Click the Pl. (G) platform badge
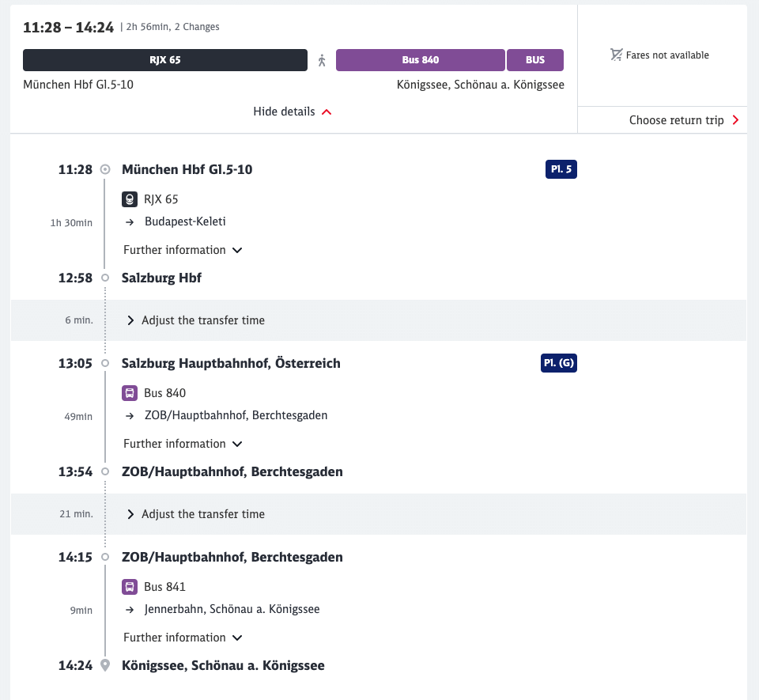Viewport: 759px width, 700px height. (x=559, y=363)
